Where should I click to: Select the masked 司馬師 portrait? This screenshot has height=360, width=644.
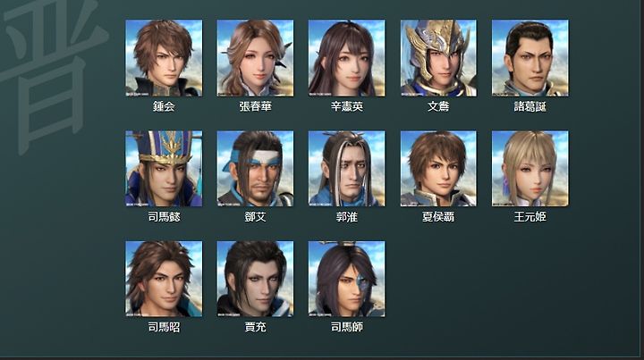click(347, 279)
